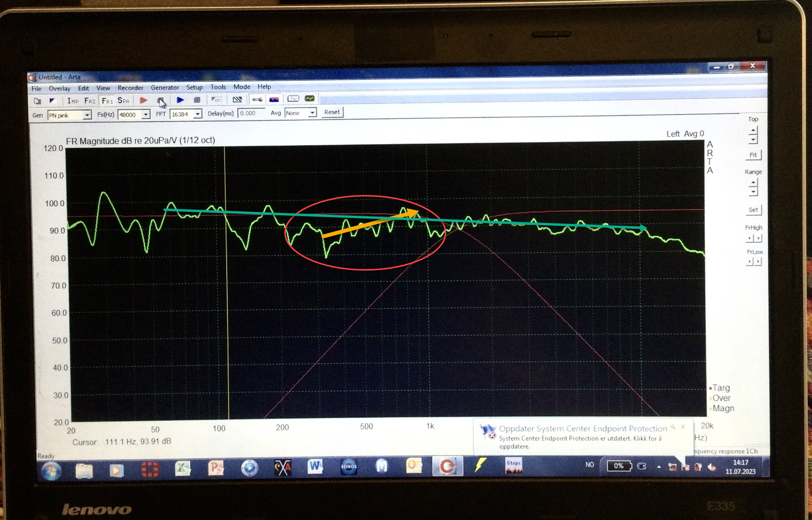Open the Mode menu
The width and height of the screenshot is (812, 520).
242,87
